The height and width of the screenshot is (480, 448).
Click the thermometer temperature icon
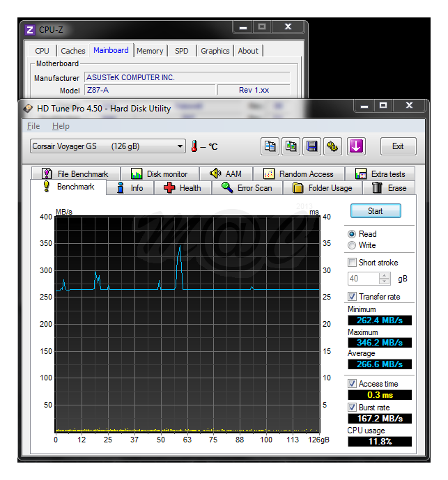click(x=194, y=146)
